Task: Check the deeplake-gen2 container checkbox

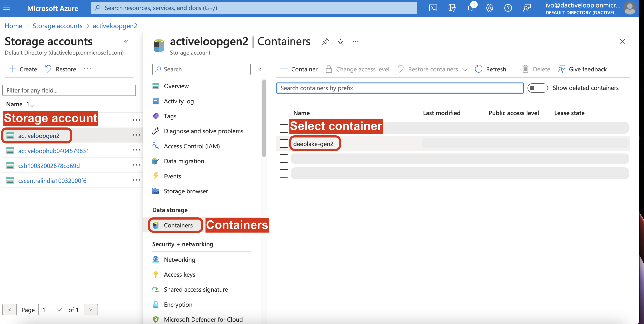Action: point(284,143)
